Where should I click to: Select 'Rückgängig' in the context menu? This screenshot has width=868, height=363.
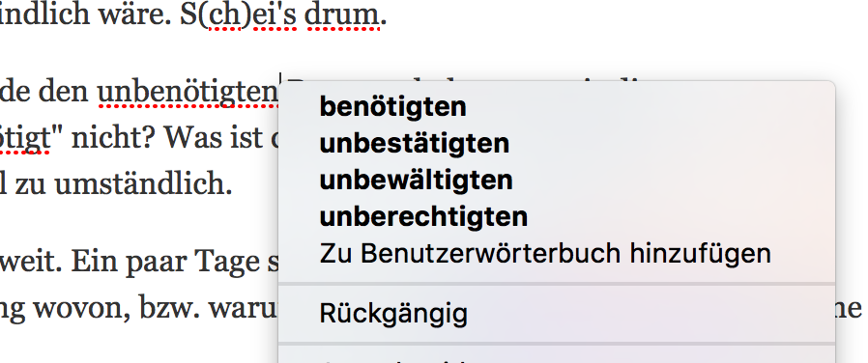[x=393, y=313]
